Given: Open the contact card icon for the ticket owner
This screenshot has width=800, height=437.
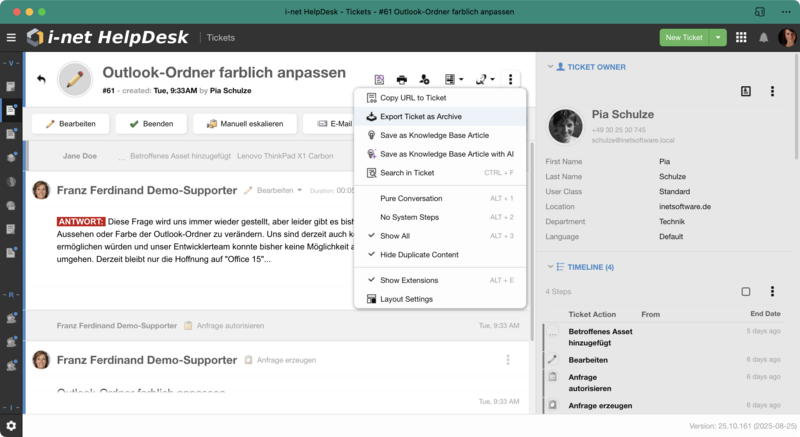Looking at the screenshot, I should pyautogui.click(x=746, y=91).
